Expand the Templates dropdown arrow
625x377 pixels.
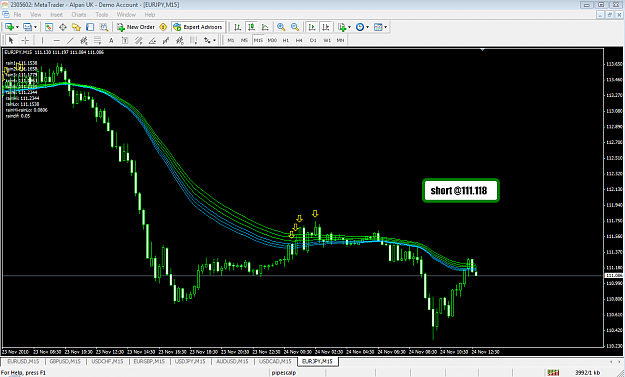(386, 27)
